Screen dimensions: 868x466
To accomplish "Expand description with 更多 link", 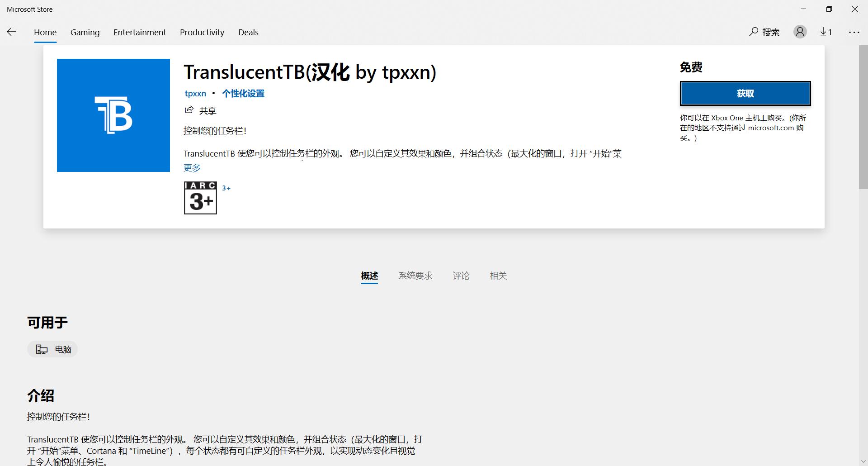I will click(x=192, y=168).
